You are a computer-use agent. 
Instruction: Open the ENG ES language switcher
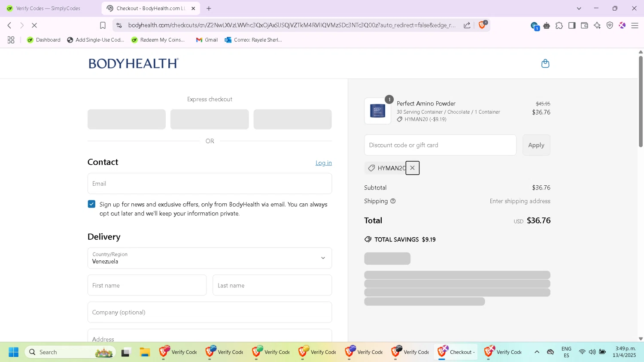click(566, 352)
